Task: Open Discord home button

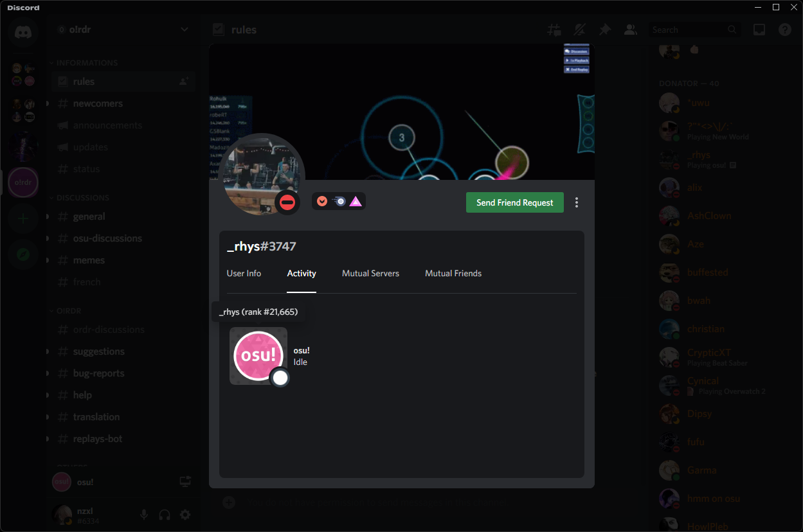Action: coord(23,33)
